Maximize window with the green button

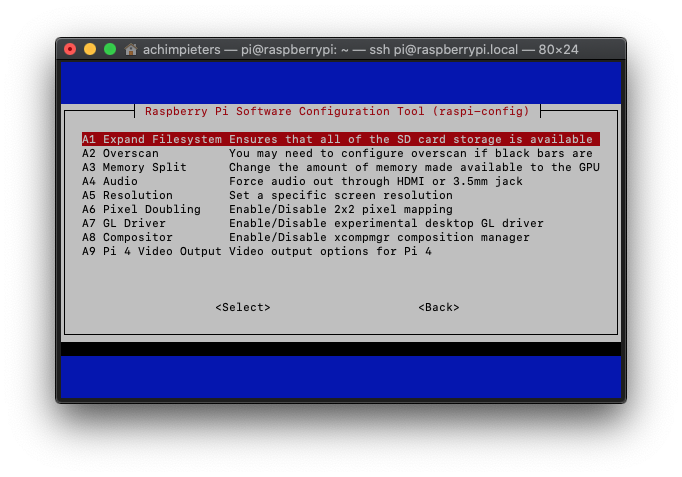(110, 49)
